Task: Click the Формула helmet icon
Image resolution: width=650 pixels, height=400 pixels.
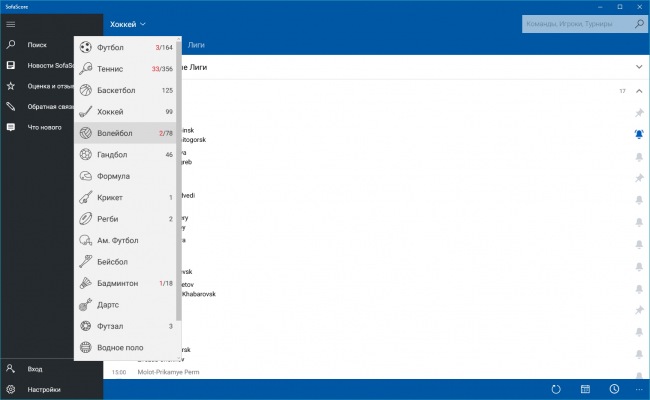Action: (x=85, y=176)
